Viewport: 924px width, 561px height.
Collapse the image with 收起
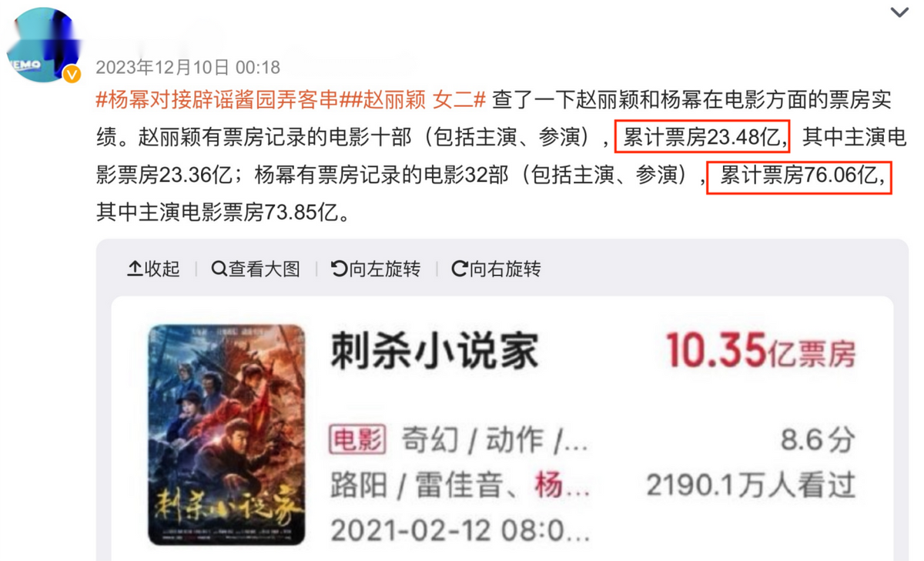[x=153, y=269]
